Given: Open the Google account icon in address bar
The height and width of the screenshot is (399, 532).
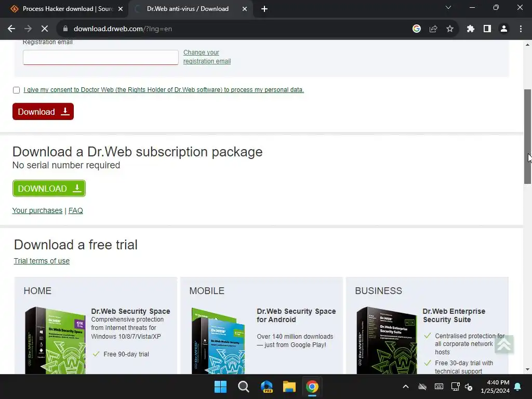Looking at the screenshot, I should pos(417,29).
